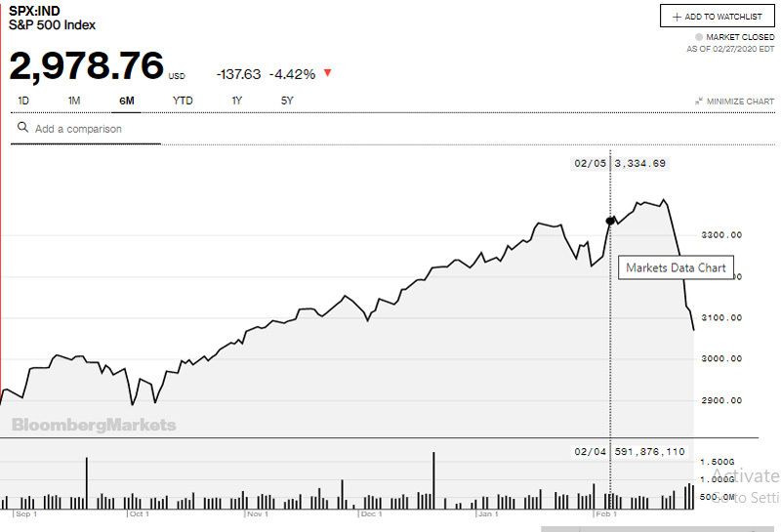The width and height of the screenshot is (781, 532).
Task: Show the 1Y time range
Action: pyautogui.click(x=236, y=101)
